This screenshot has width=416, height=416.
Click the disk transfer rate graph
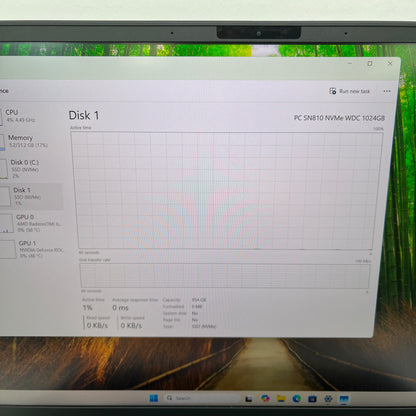[225, 276]
